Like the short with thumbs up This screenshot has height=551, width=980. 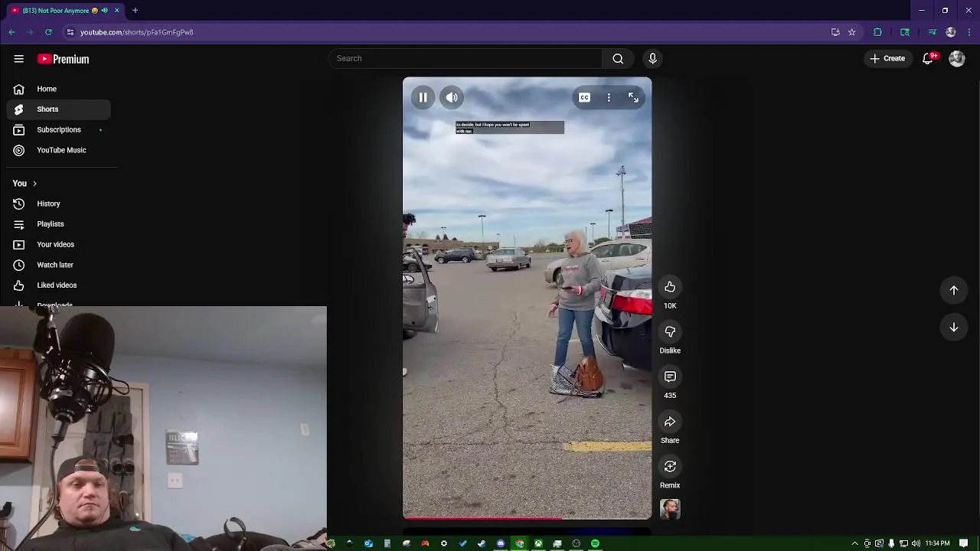pyautogui.click(x=670, y=286)
